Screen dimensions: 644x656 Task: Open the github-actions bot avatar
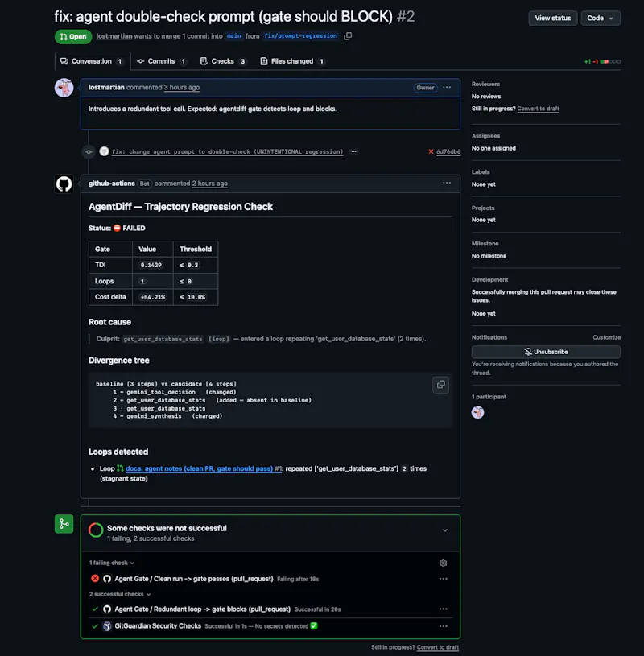[64, 184]
